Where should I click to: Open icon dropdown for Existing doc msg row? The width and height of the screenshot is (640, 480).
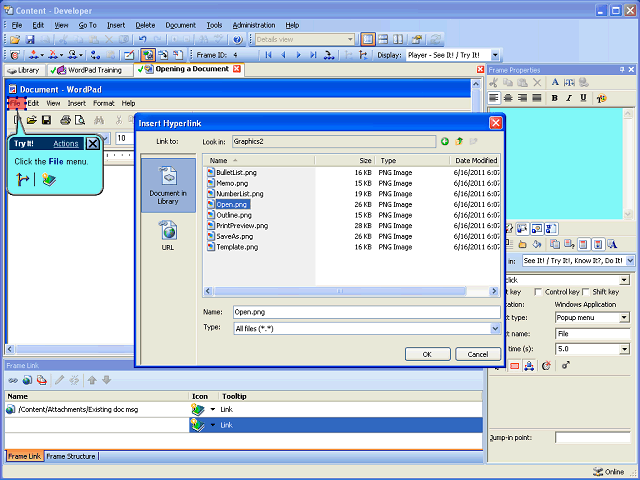(213, 409)
